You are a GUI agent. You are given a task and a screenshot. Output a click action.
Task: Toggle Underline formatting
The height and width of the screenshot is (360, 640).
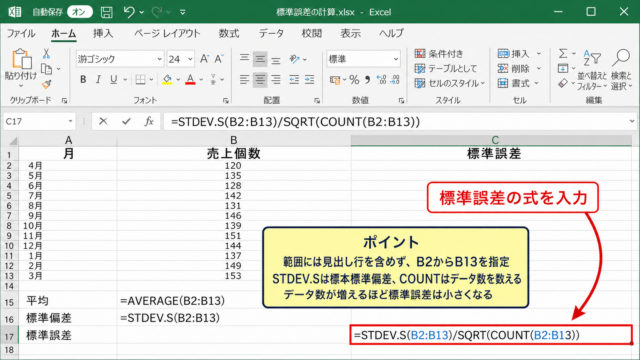pos(113,80)
